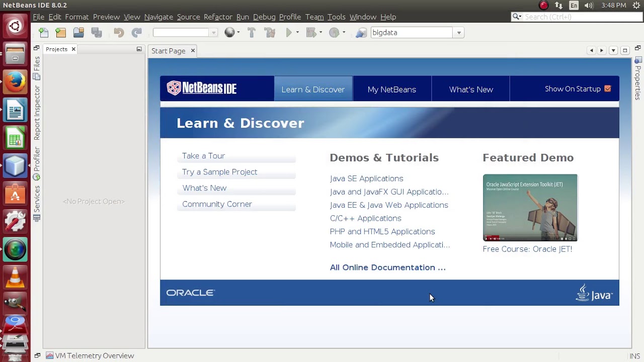Click the New Project toolbar icon

(x=61, y=33)
